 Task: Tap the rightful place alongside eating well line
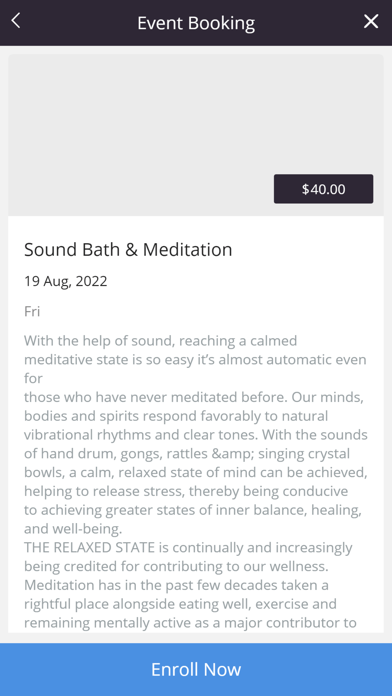180,605
